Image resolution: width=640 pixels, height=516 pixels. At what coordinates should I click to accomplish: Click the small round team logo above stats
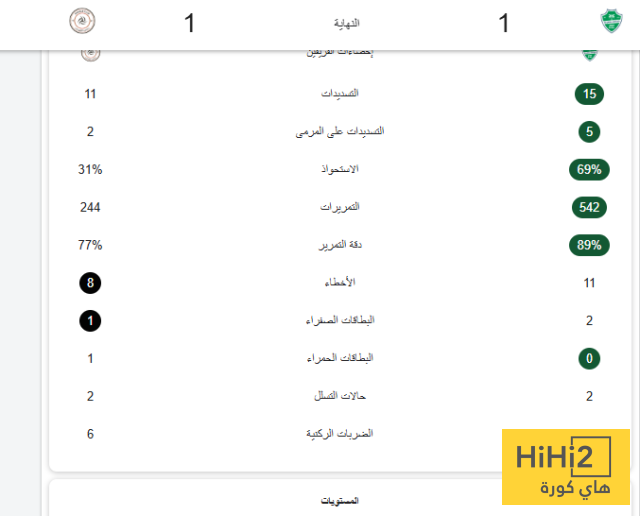pyautogui.click(x=90, y=53)
